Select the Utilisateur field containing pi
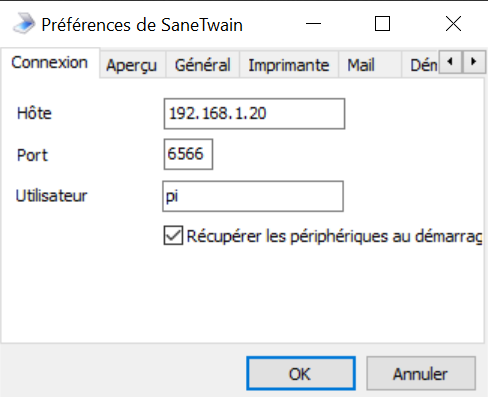The width and height of the screenshot is (488, 397). point(253,196)
